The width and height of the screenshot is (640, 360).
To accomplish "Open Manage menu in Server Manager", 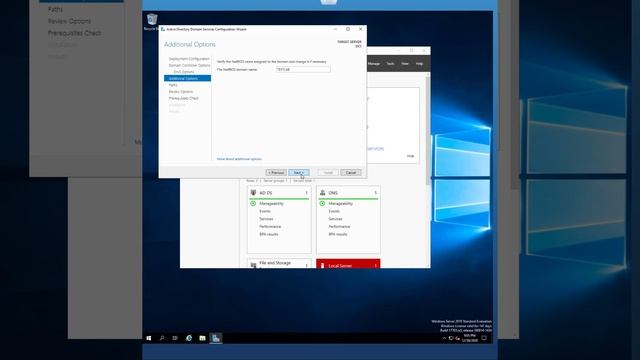I will coord(374,64).
